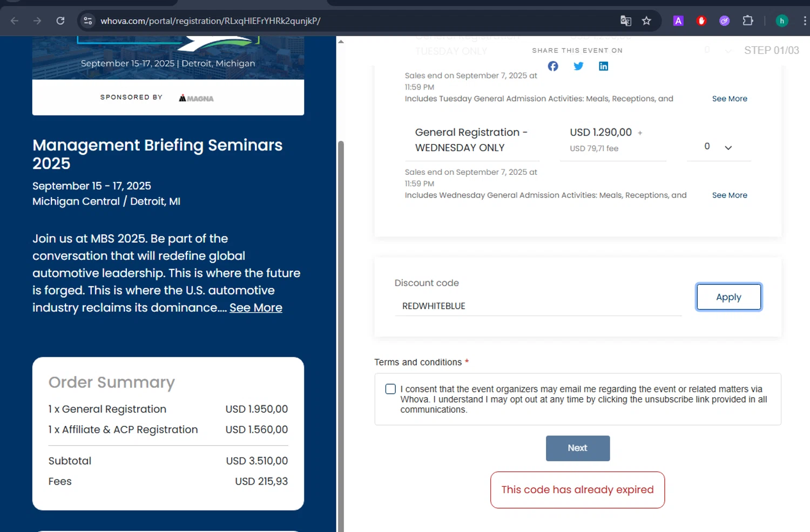
Task: Click '1 x General Registration' order line
Action: 107,410
